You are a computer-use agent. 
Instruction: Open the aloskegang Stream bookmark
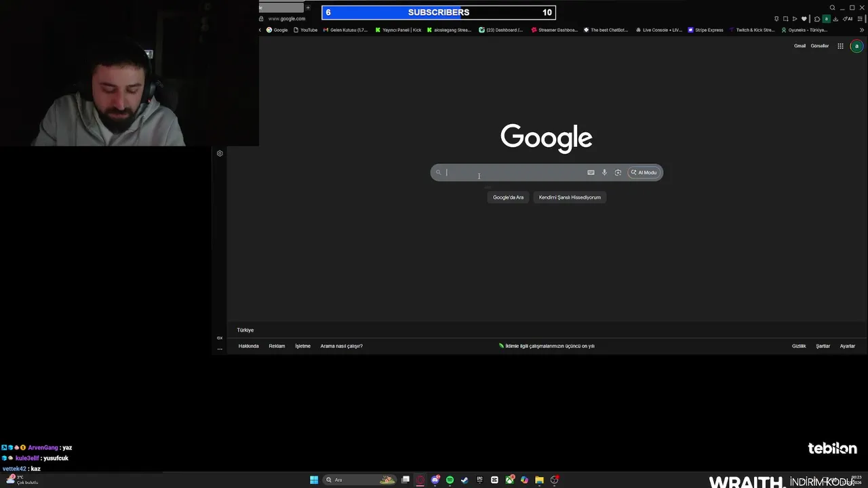point(449,30)
